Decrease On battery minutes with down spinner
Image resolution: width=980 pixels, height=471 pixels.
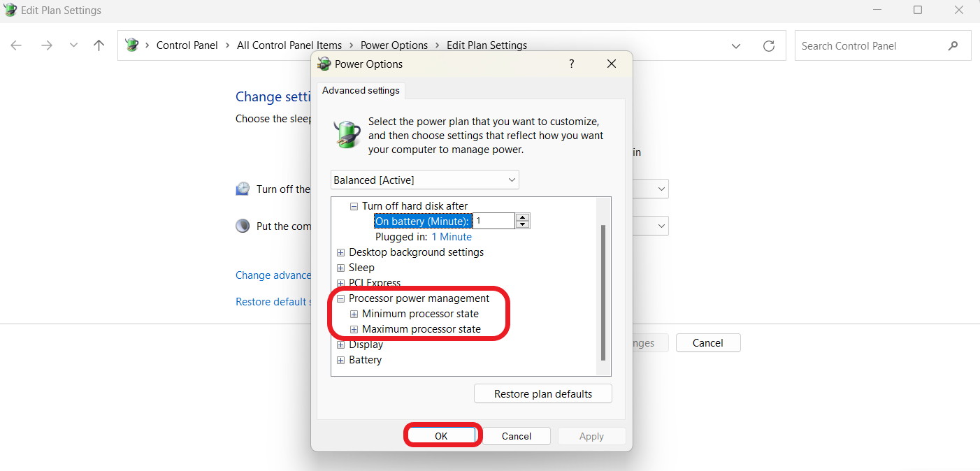(523, 225)
